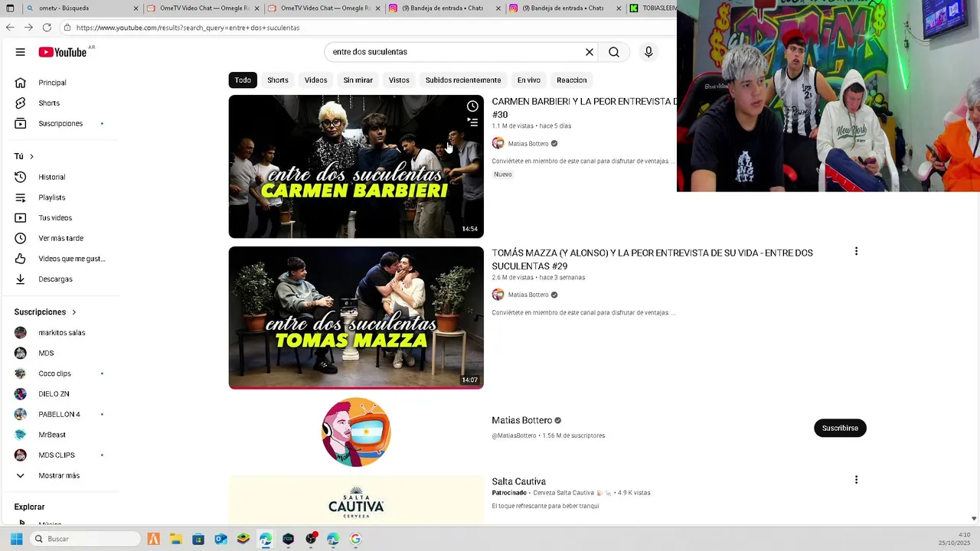Screen dimensions: 980x551
Task: Clear the search box with X
Action: point(590,52)
